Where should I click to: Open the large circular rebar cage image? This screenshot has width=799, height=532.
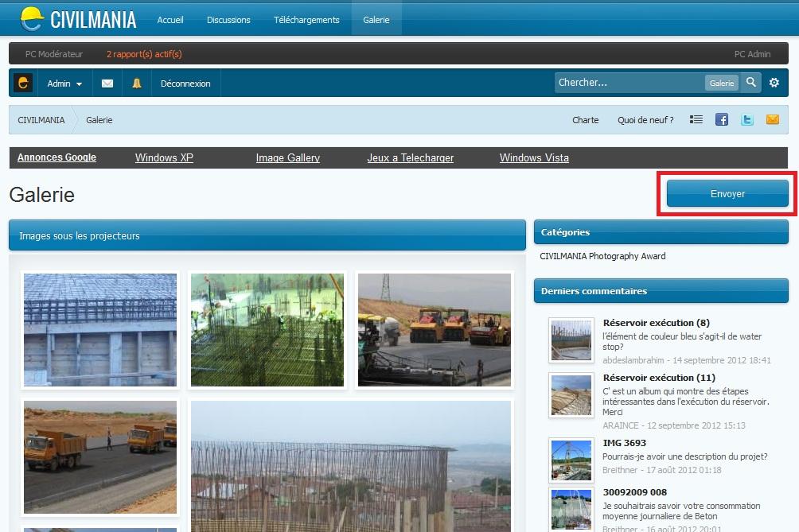point(351,466)
